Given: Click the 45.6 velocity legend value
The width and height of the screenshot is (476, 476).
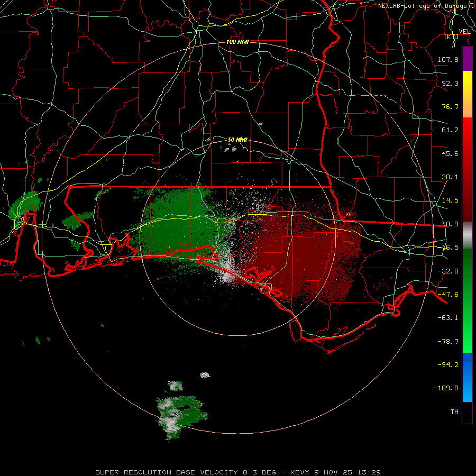Looking at the screenshot, I should [x=450, y=153].
